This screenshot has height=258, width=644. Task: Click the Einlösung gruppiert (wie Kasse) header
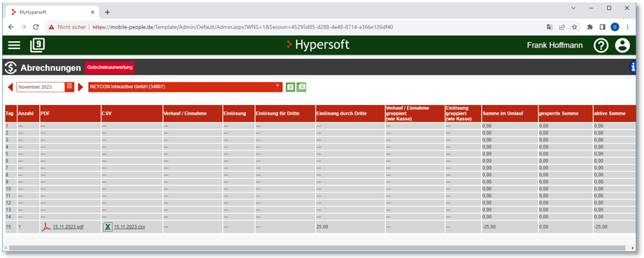coord(463,113)
